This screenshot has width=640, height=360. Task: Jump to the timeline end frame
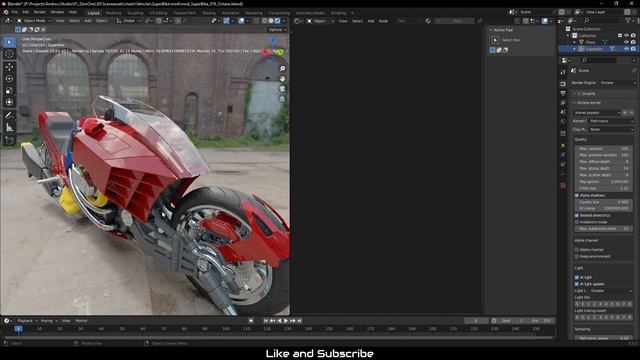tap(299, 321)
